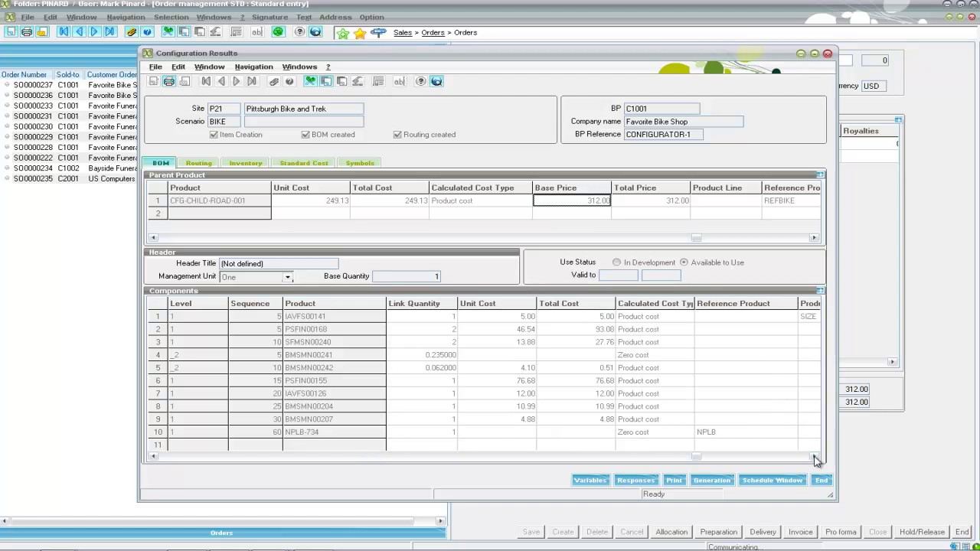Click the cut scissors icon in main toolbar

pos(168,32)
